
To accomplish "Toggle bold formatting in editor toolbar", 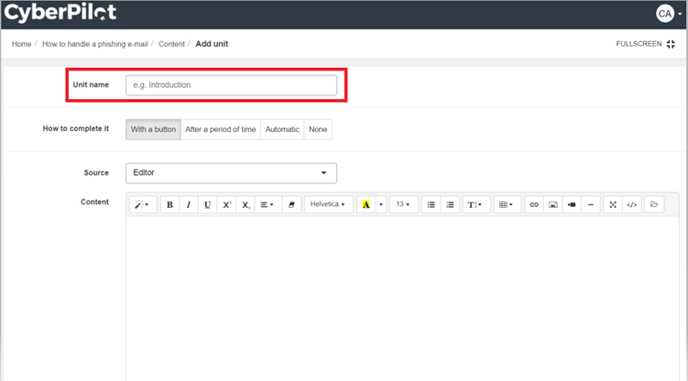I will click(170, 205).
